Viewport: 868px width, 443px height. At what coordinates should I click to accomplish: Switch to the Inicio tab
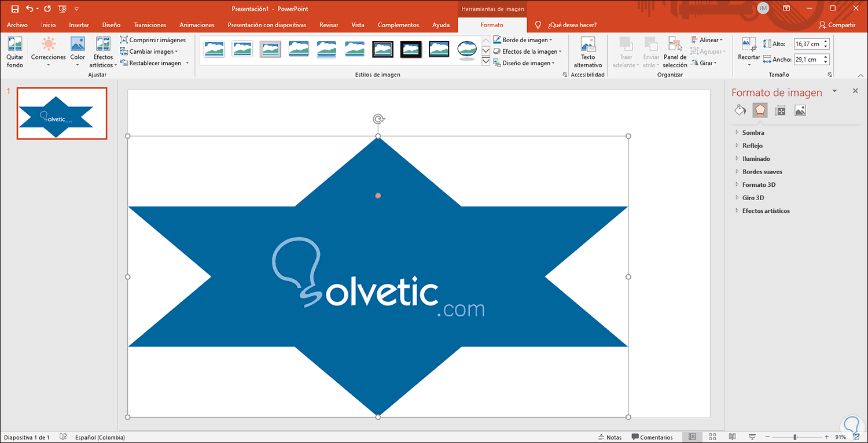coord(49,25)
